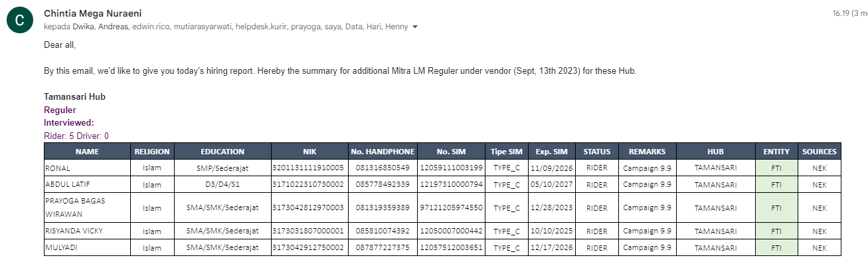Click the Tamansari Hub heading
The image size is (868, 270).
pos(74,97)
